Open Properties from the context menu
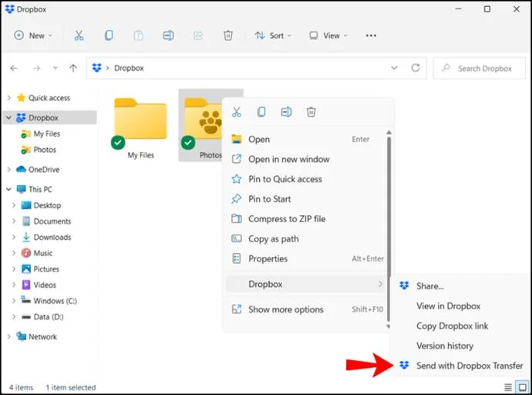532x395 pixels. (305, 258)
